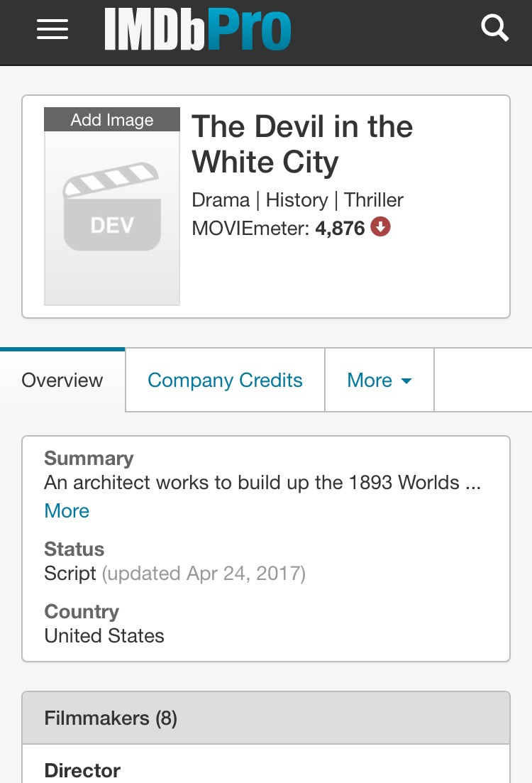Select the History genre label
The image size is (532, 783).
coord(297,199)
